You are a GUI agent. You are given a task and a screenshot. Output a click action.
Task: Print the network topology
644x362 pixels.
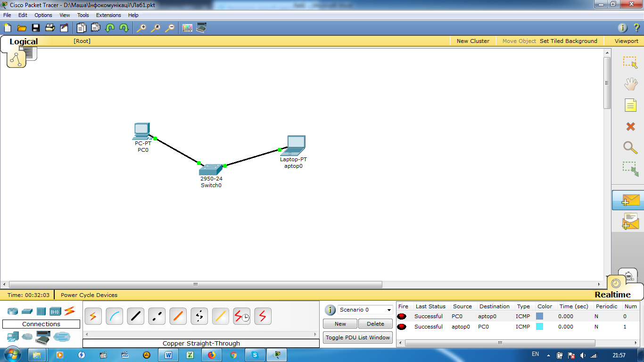pyautogui.click(x=50, y=28)
